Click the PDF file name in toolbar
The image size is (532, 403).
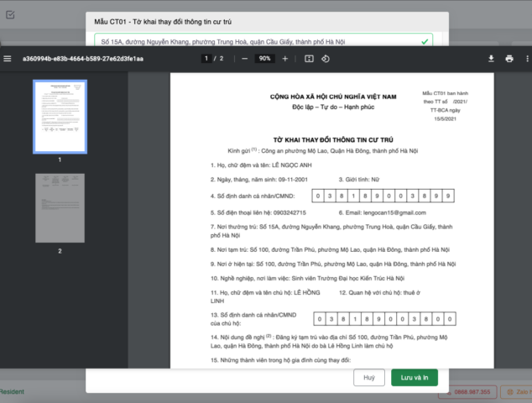(x=83, y=59)
